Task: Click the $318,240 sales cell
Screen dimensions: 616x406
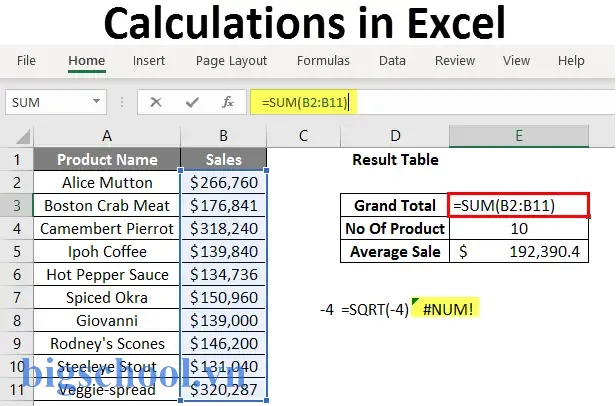Action: click(x=224, y=228)
